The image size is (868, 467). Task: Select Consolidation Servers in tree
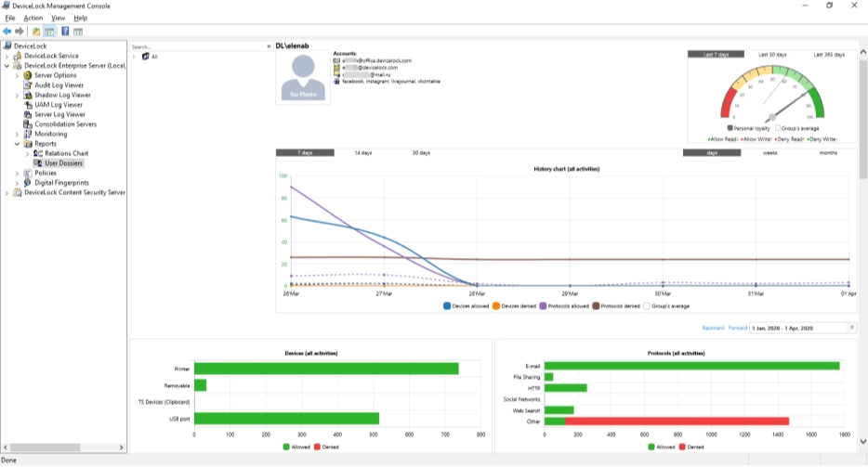pyautogui.click(x=65, y=124)
